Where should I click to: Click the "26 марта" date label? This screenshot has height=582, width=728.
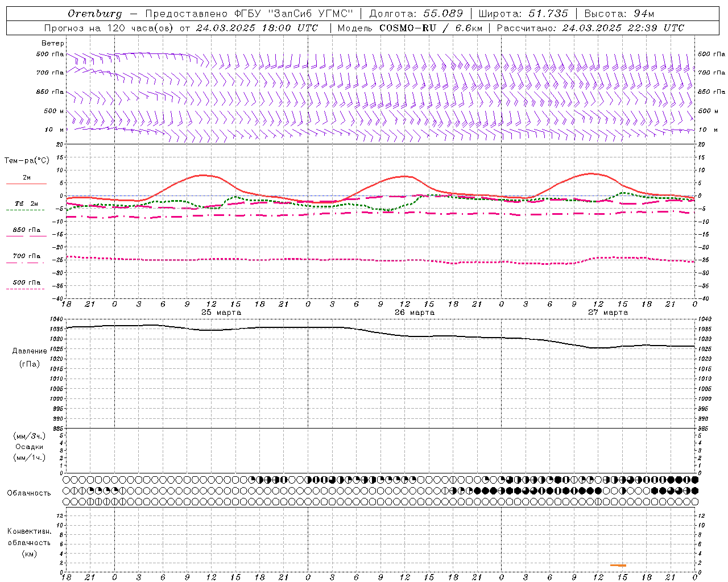(x=415, y=313)
